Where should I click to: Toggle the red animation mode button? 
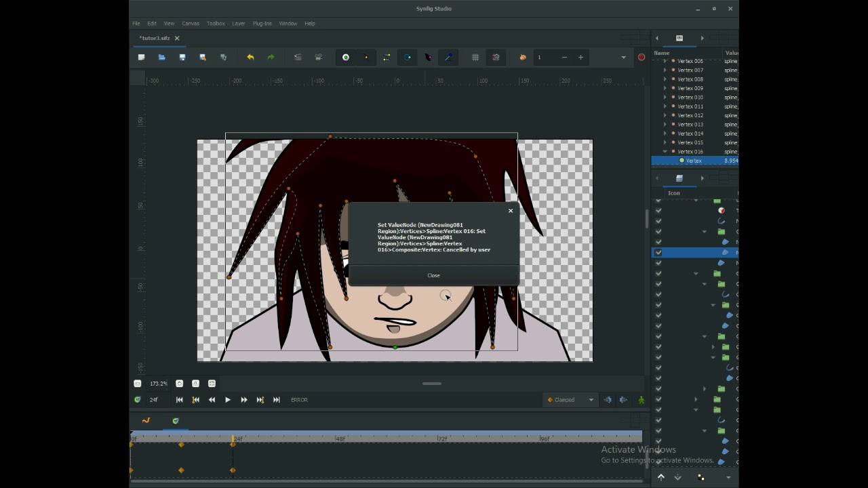642,58
